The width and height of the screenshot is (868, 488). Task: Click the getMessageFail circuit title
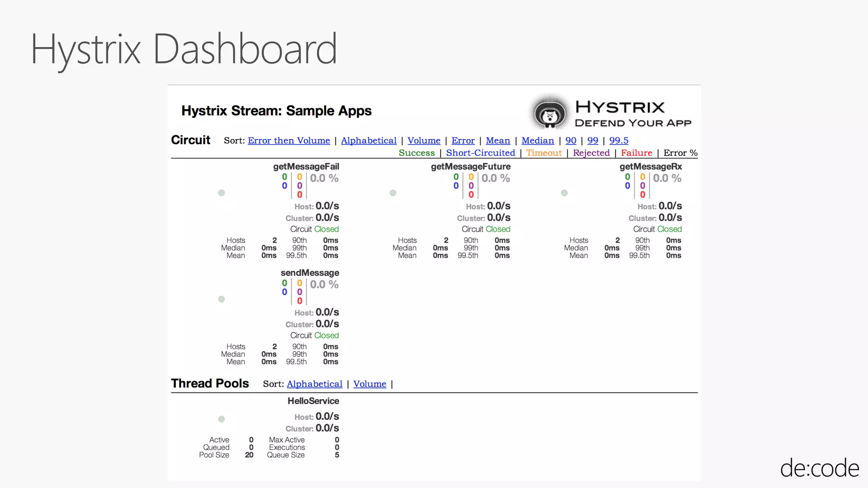click(x=306, y=166)
